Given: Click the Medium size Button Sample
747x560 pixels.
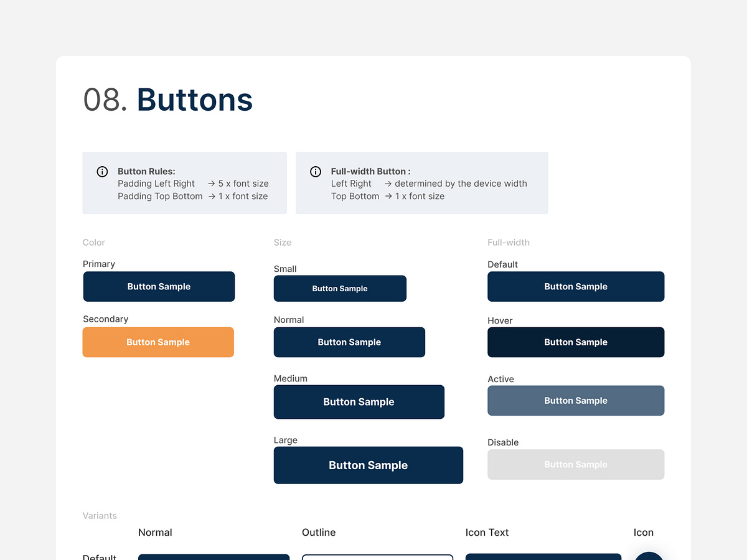Looking at the screenshot, I should [x=359, y=402].
